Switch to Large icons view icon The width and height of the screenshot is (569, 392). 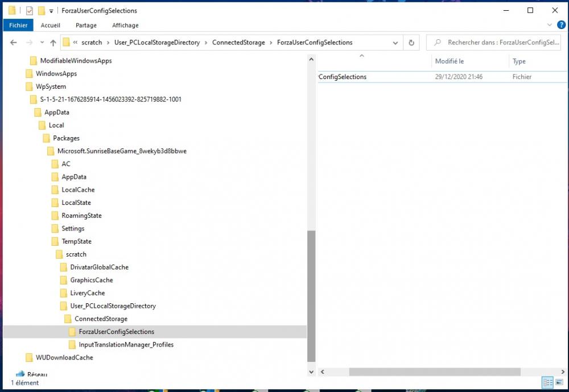click(x=559, y=382)
